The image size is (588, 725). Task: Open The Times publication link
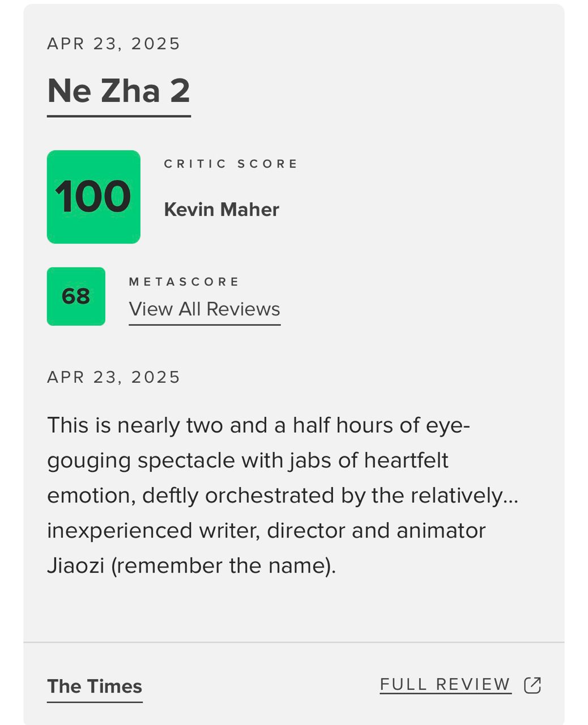coord(95,686)
